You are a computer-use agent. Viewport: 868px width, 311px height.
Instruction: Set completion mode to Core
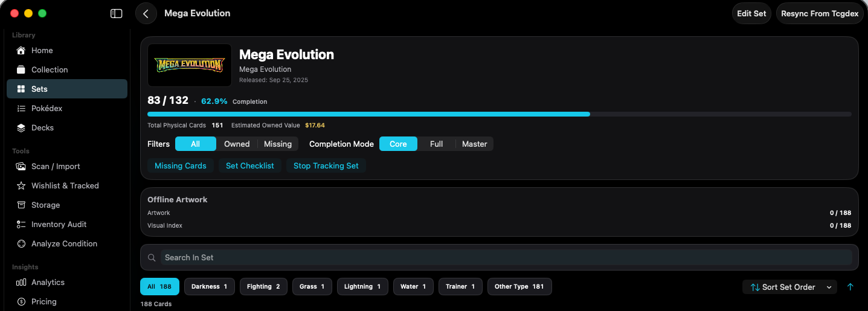click(398, 144)
